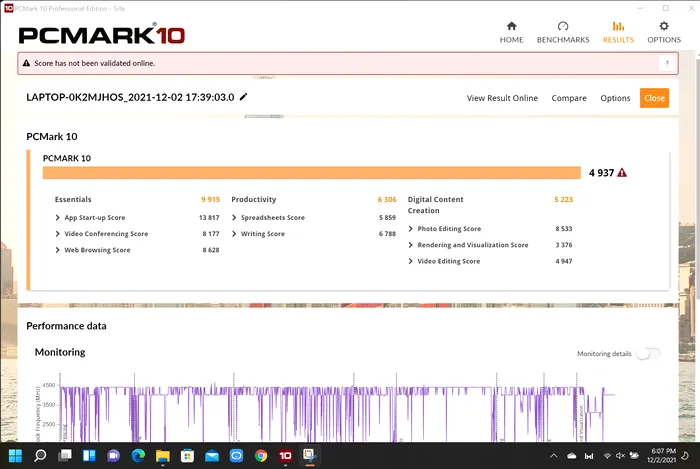The image size is (700, 469).
Task: Open Windows Search from the taskbar
Action: tap(40, 456)
